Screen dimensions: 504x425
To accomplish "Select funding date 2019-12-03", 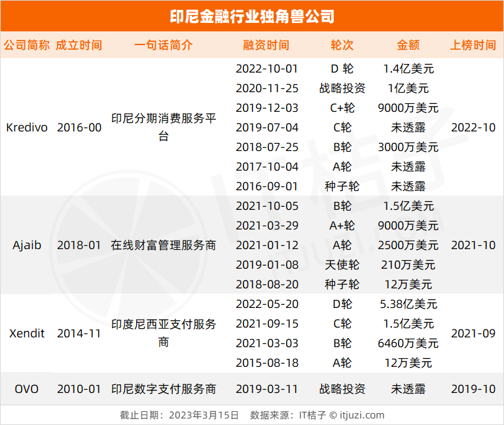I will 267,108.
